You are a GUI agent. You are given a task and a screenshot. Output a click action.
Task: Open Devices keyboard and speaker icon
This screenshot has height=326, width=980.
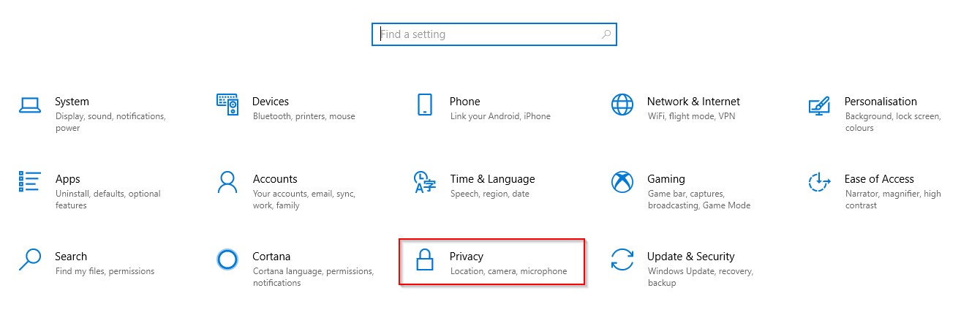[227, 105]
